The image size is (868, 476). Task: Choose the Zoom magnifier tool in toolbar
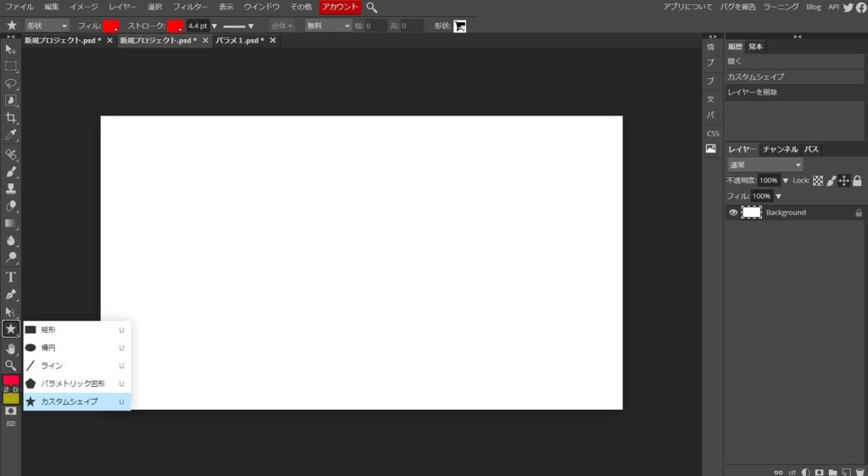tap(11, 365)
